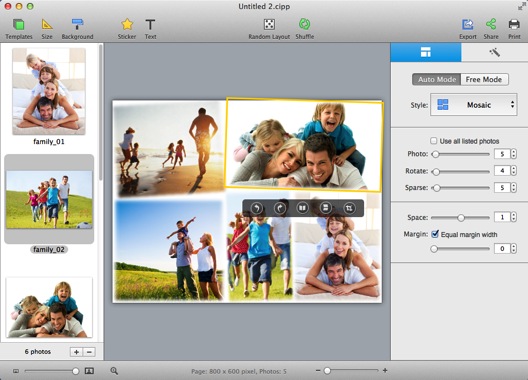The width and height of the screenshot is (528, 380).
Task: Enter full screen mode
Action: (521, 6)
